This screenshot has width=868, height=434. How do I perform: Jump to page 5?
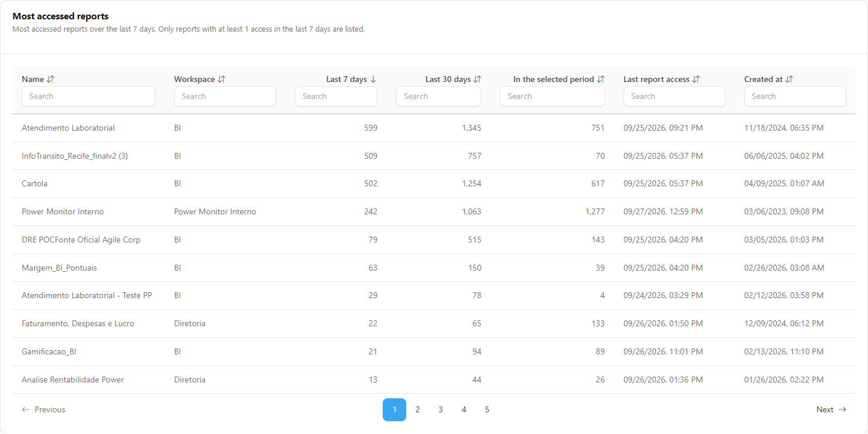[487, 410]
